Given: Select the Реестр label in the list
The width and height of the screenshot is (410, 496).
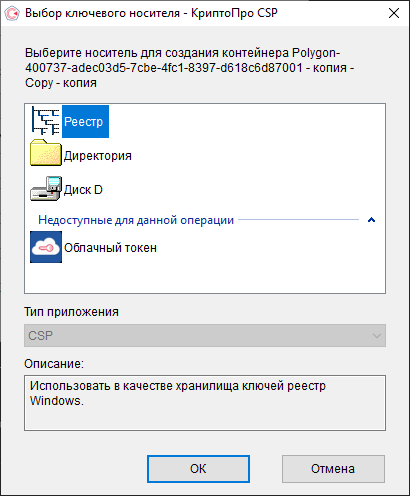Looking at the screenshot, I should [85, 122].
